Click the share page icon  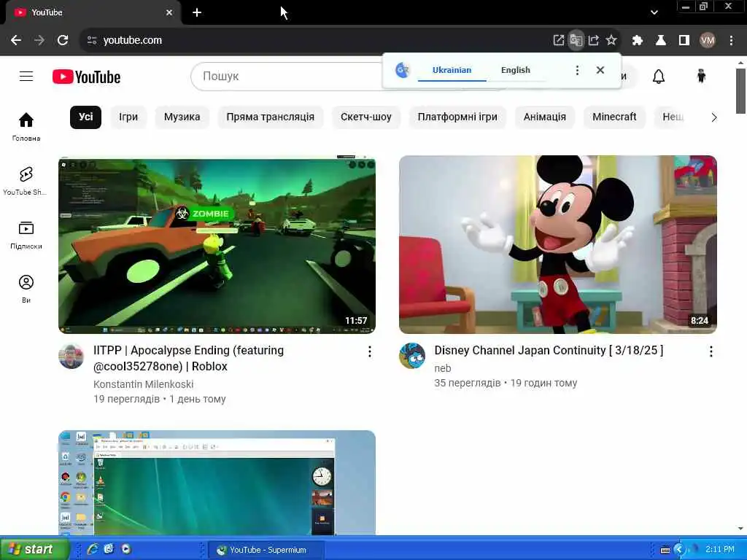(x=594, y=41)
